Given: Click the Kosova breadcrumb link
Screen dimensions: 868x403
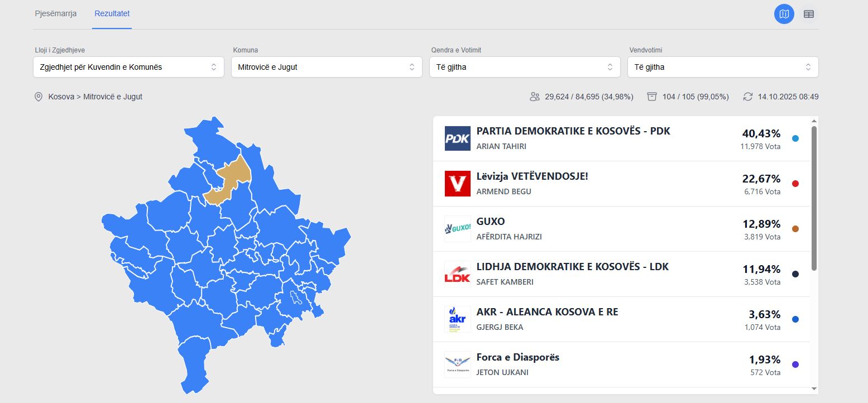Looking at the screenshot, I should pyautogui.click(x=61, y=97).
